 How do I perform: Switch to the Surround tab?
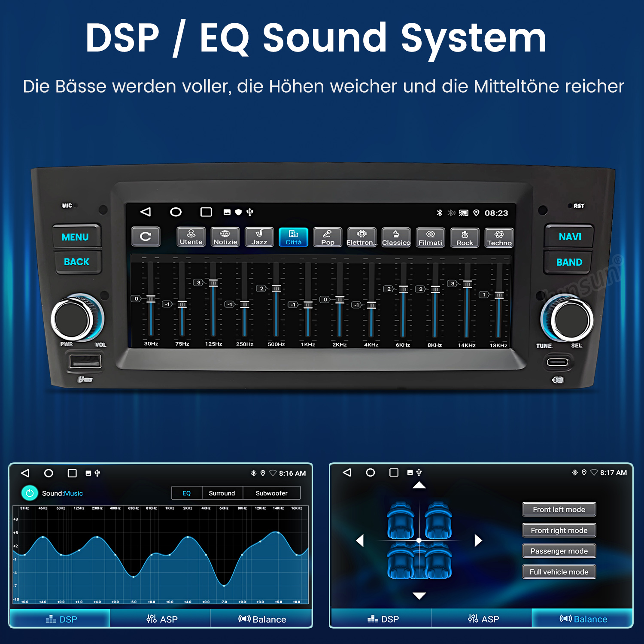coord(222,493)
